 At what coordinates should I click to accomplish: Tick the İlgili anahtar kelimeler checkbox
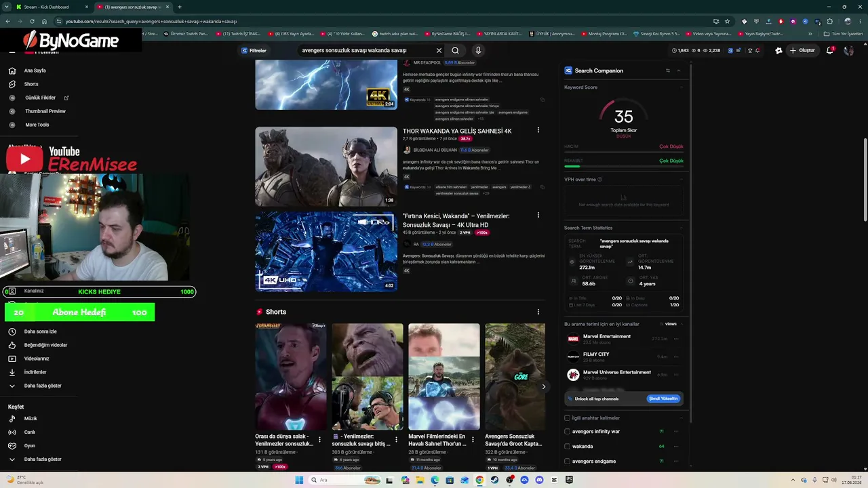click(x=568, y=418)
